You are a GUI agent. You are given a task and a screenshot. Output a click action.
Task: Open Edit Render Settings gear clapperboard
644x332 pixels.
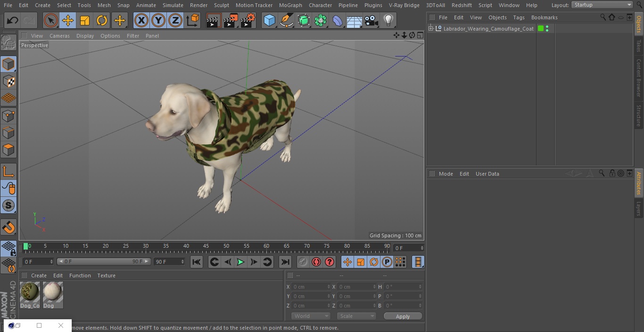click(248, 20)
